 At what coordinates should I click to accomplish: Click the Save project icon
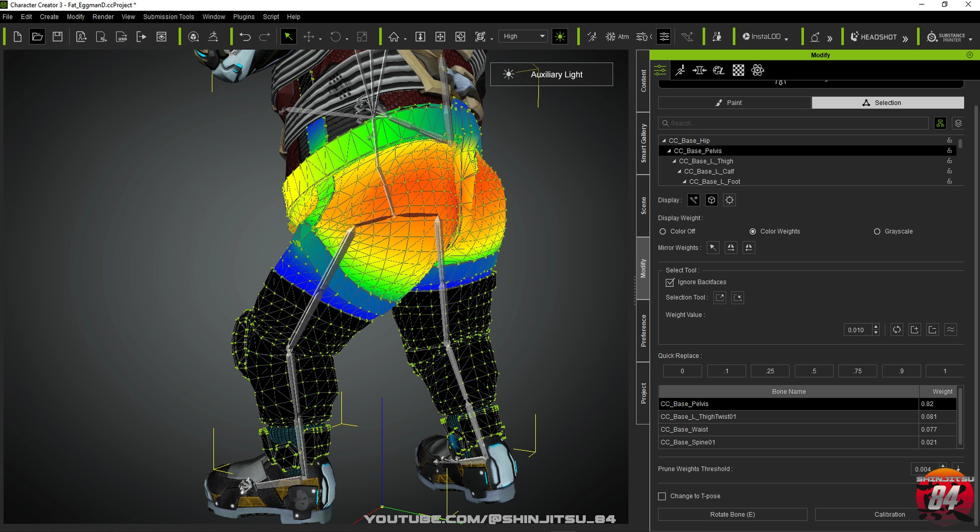coord(58,36)
